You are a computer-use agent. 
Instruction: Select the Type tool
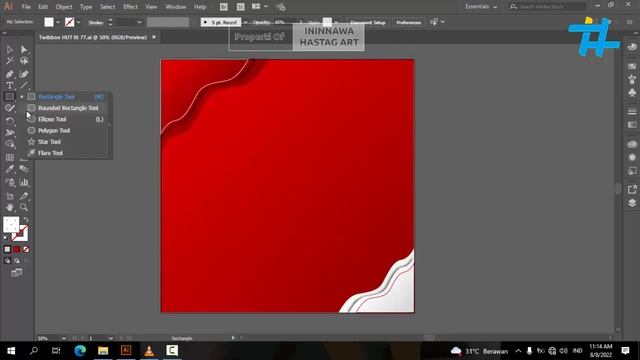click(9, 85)
